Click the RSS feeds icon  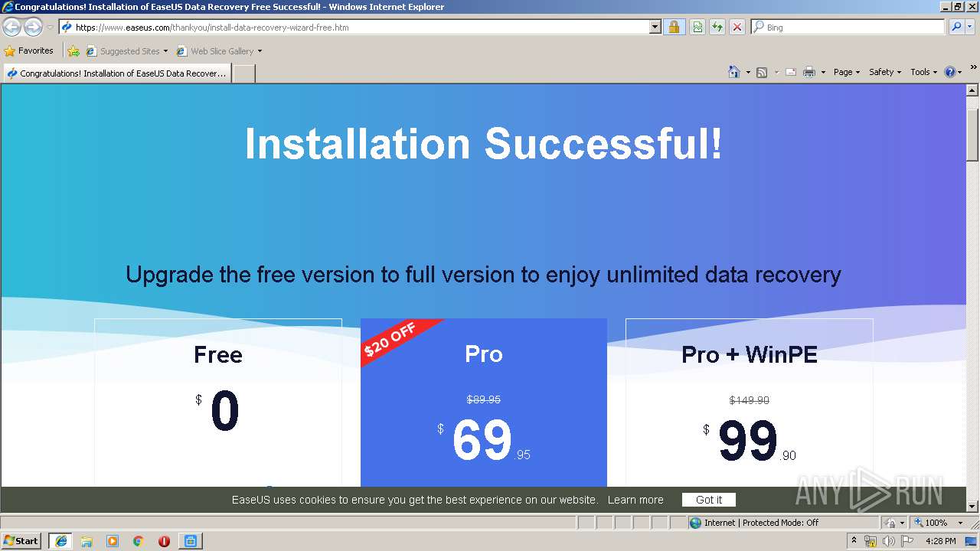(x=762, y=72)
